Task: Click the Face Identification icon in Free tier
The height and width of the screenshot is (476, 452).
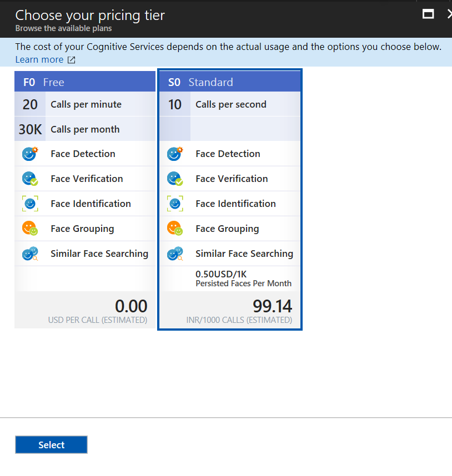Action: [30, 204]
